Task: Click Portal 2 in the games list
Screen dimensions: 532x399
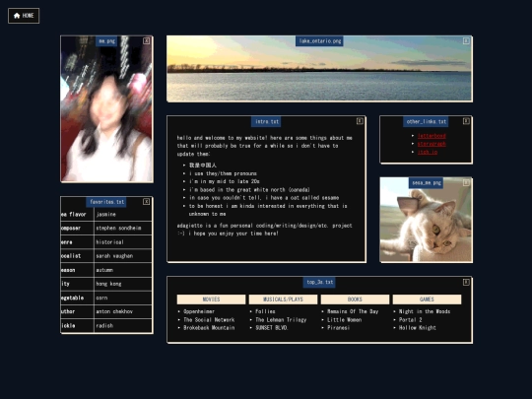Action: [411, 319]
